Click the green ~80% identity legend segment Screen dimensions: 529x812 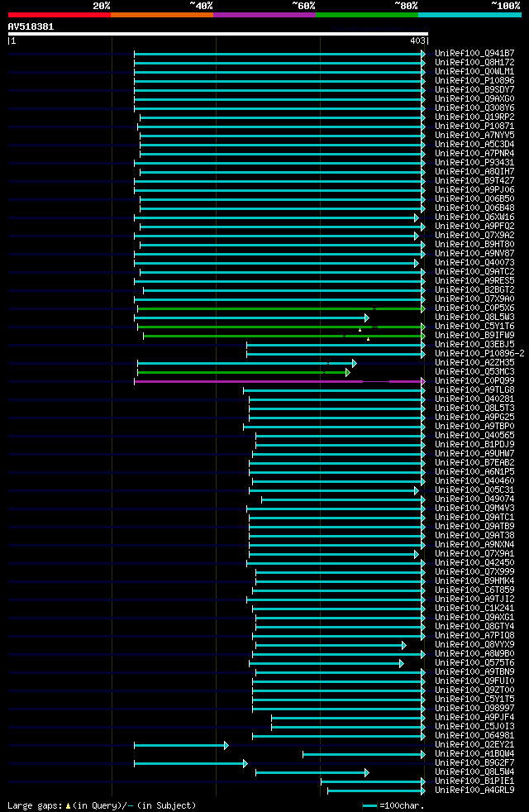(x=367, y=15)
